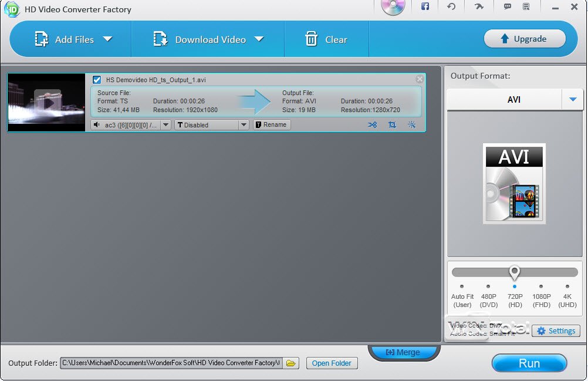Image resolution: width=588 pixels, height=381 pixels.
Task: Click the AVI output format field
Action: click(504, 99)
